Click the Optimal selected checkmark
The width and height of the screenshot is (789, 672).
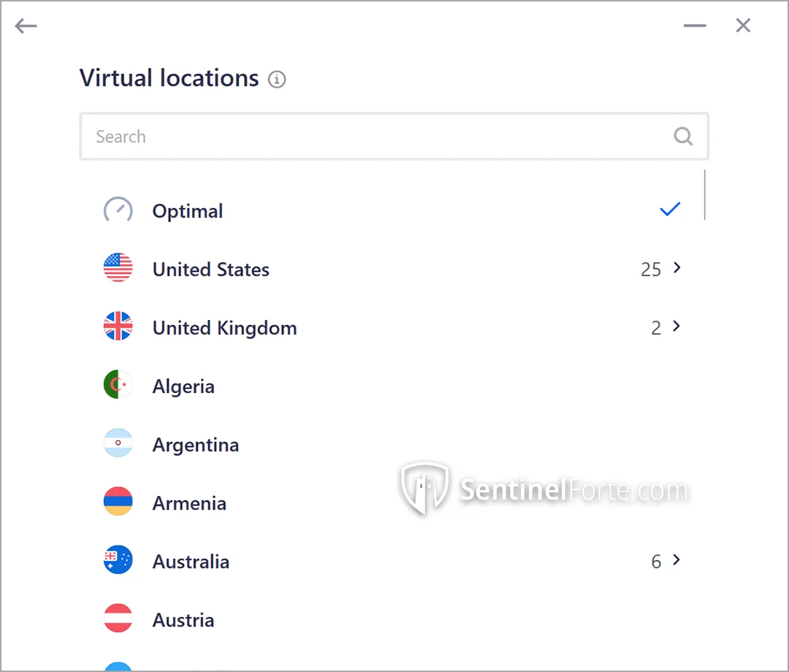(x=670, y=210)
